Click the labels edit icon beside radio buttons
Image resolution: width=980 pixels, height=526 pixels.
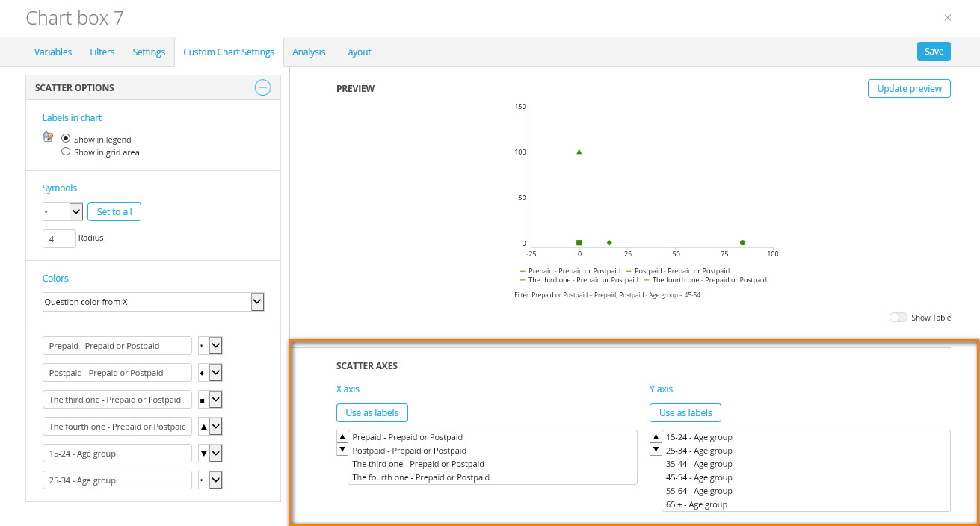point(49,137)
